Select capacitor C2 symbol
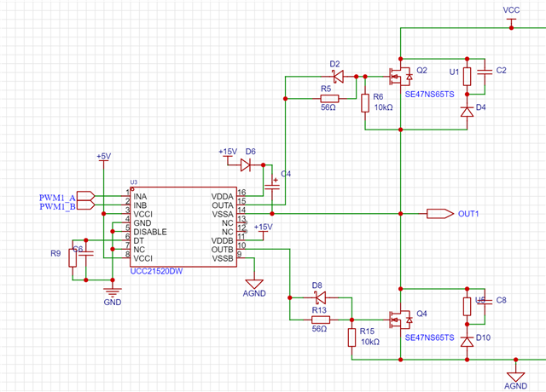546x392 pixels. tap(485, 72)
